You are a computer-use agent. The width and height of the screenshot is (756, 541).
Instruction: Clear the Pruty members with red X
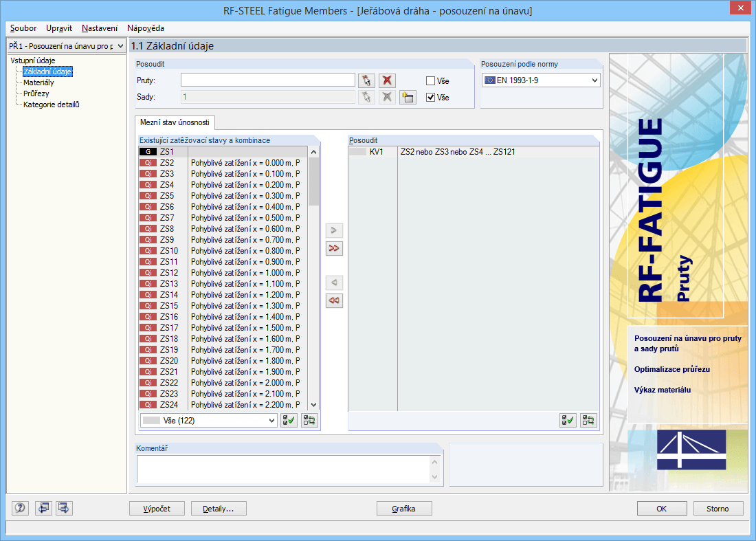click(387, 80)
